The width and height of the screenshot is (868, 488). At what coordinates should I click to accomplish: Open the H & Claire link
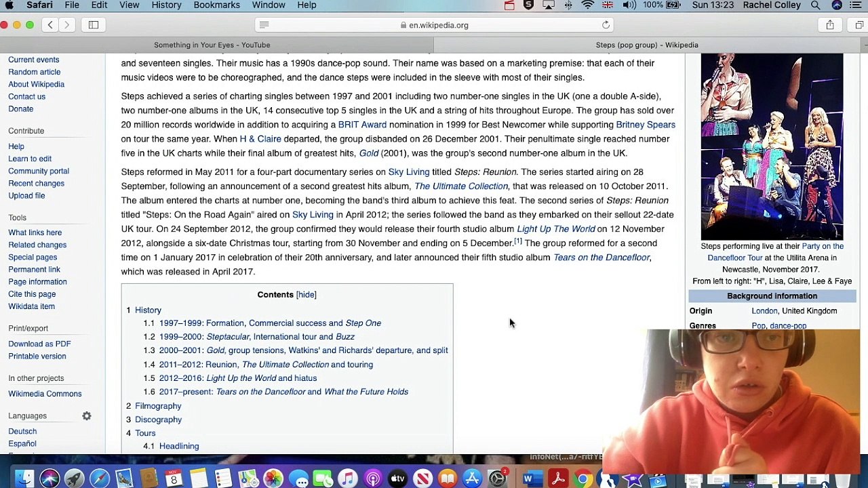260,139
